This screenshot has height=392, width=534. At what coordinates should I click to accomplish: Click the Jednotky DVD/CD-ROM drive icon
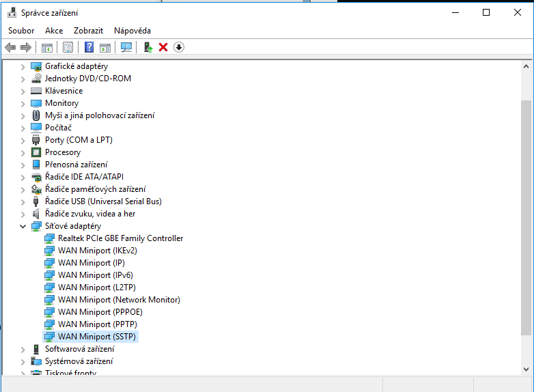coord(36,79)
